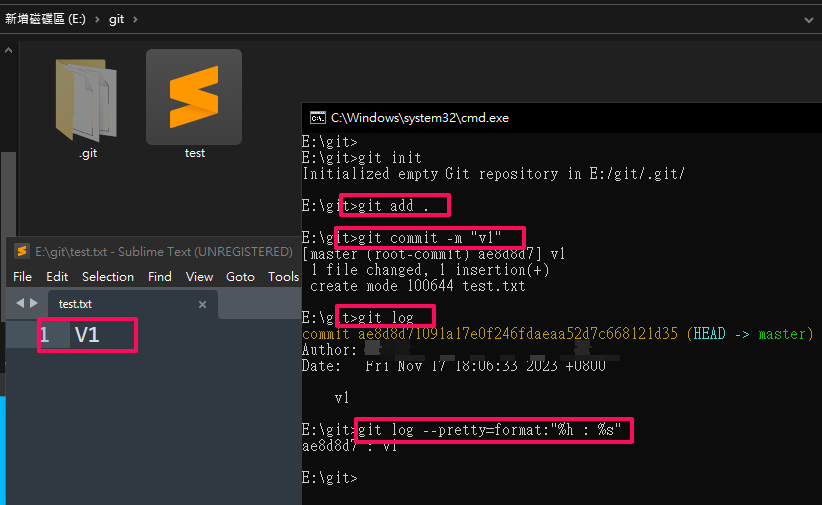Click the Date line in git log
Image resolution: width=822 pixels, height=505 pixels.
point(454,366)
